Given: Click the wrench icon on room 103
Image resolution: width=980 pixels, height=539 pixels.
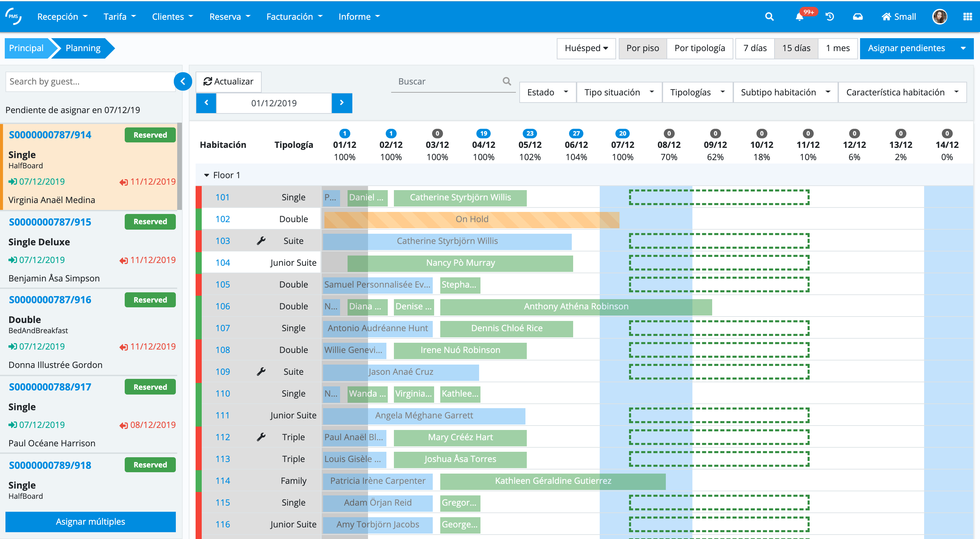Looking at the screenshot, I should [261, 241].
